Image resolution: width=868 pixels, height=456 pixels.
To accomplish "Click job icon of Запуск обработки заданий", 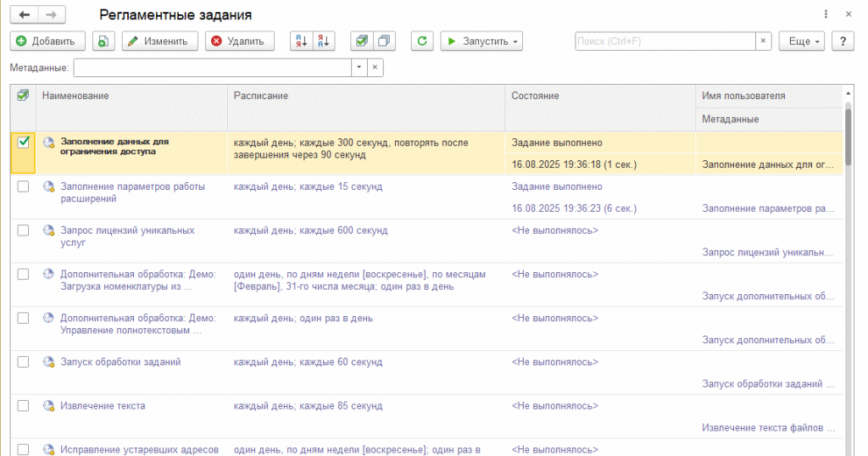I will pyautogui.click(x=48, y=362).
